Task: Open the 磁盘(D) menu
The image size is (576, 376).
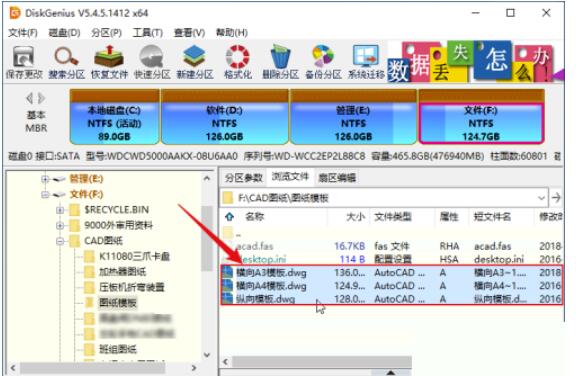Action: coord(64,33)
